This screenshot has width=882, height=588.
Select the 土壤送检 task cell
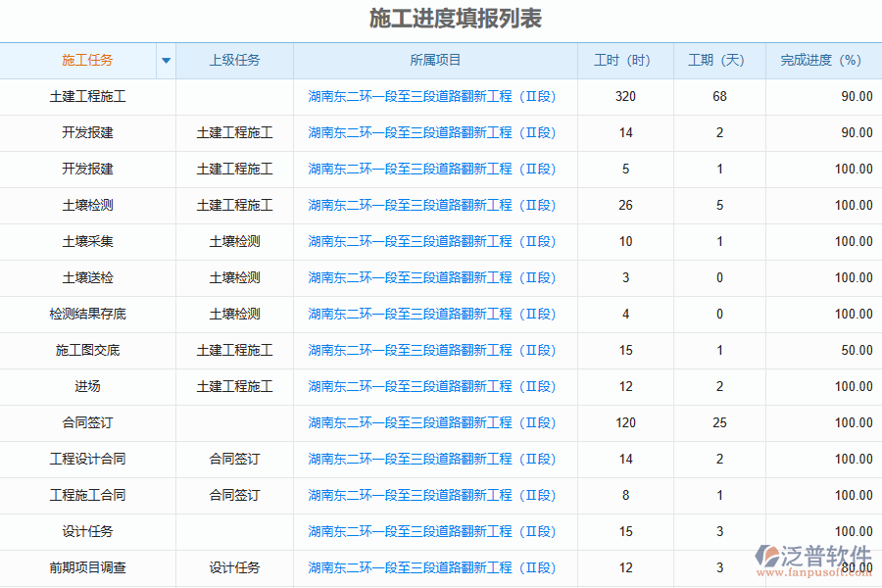(x=87, y=277)
